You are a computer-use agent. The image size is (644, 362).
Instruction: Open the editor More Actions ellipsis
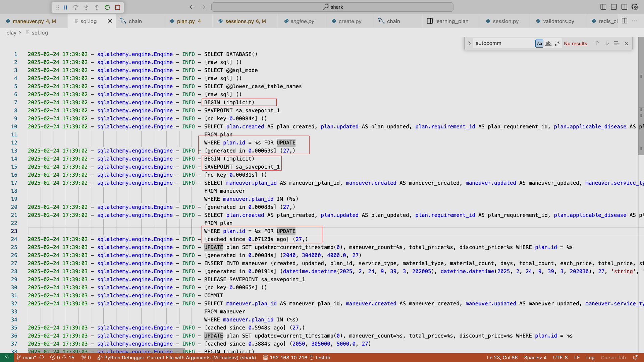pos(635,21)
